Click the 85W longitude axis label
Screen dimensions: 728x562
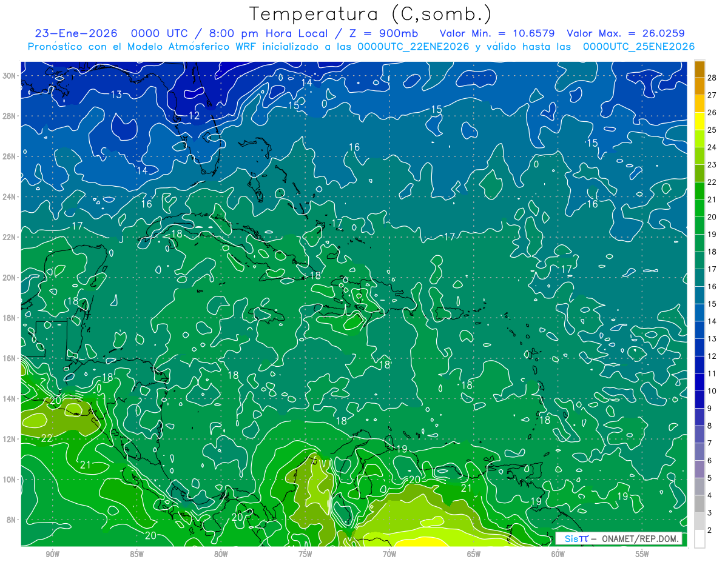tap(136, 555)
